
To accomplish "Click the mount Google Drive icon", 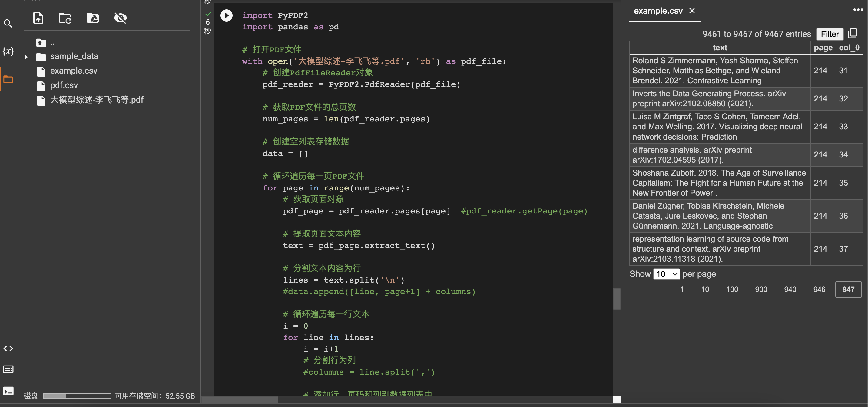I will pyautogui.click(x=93, y=18).
